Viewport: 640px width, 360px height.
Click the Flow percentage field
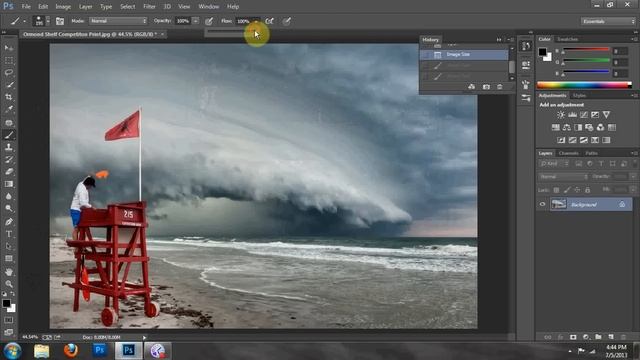pos(244,21)
